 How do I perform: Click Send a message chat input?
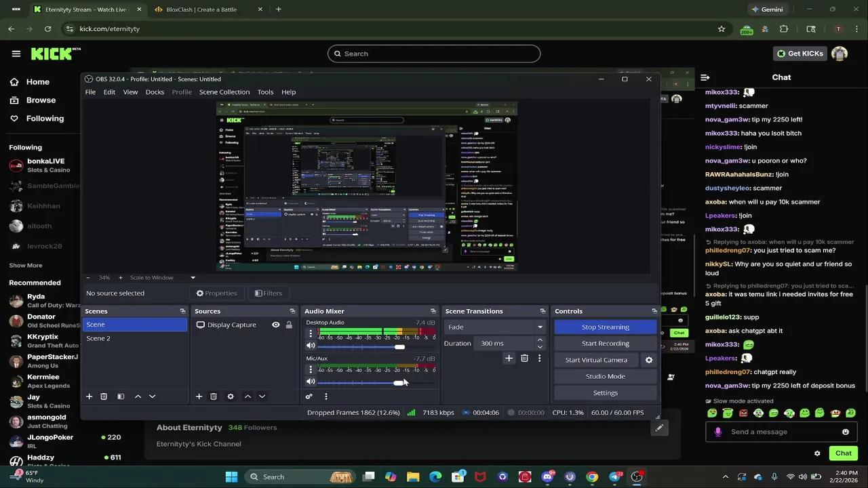[781, 432]
